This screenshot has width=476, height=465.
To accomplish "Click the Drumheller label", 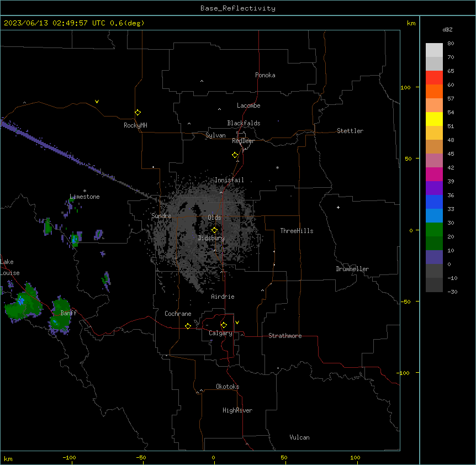I will coord(352,269).
